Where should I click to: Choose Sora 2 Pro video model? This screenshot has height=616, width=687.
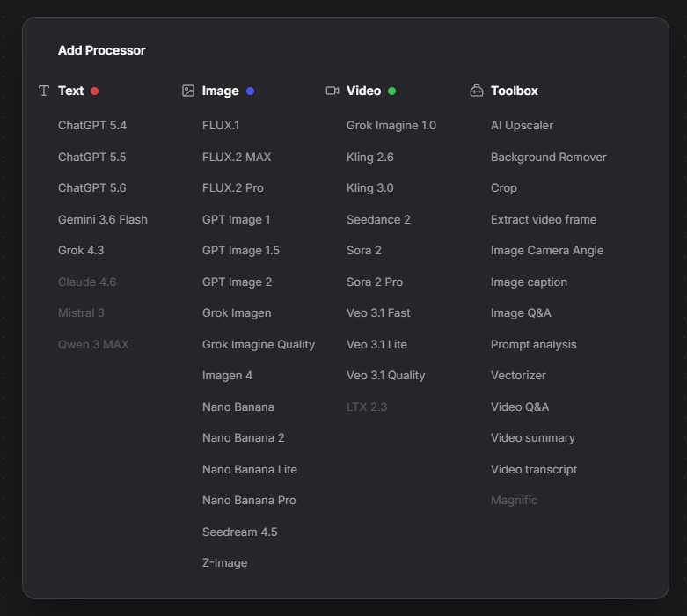tap(375, 282)
